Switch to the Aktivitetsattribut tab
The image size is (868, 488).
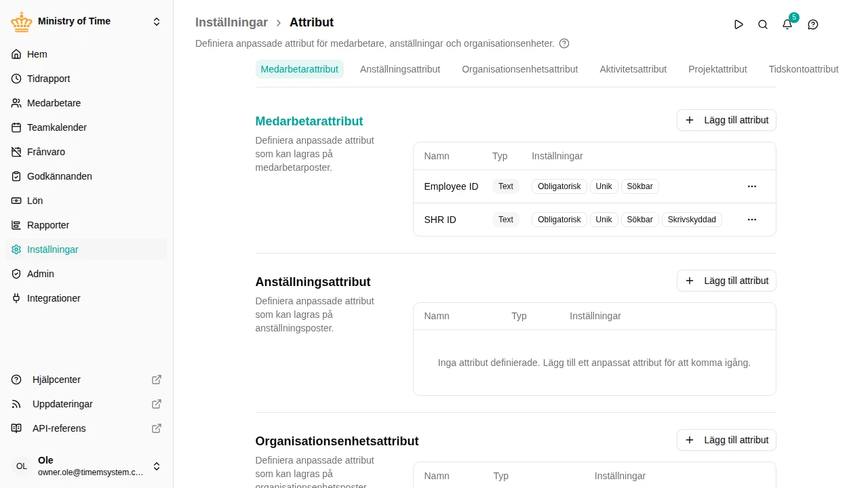633,69
